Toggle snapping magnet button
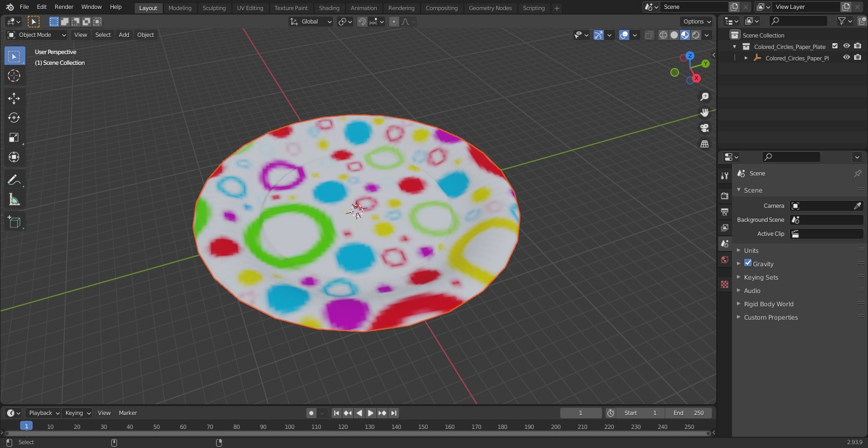 pyautogui.click(x=362, y=22)
